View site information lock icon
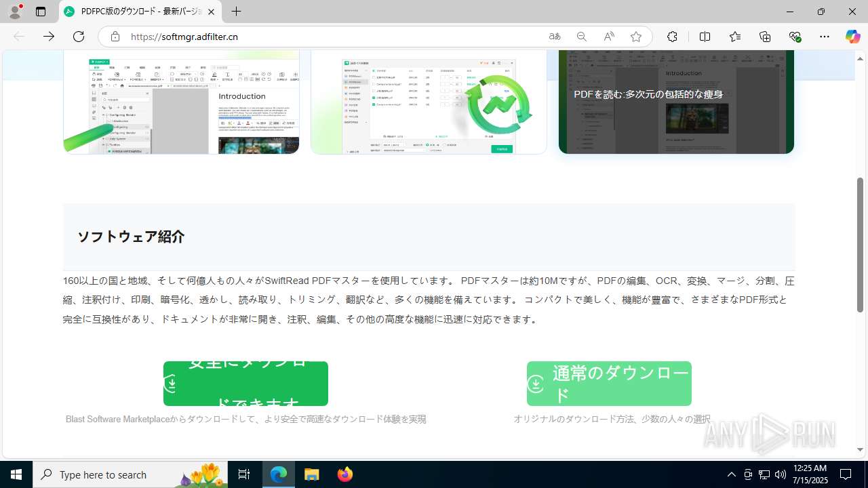 pos(115,37)
